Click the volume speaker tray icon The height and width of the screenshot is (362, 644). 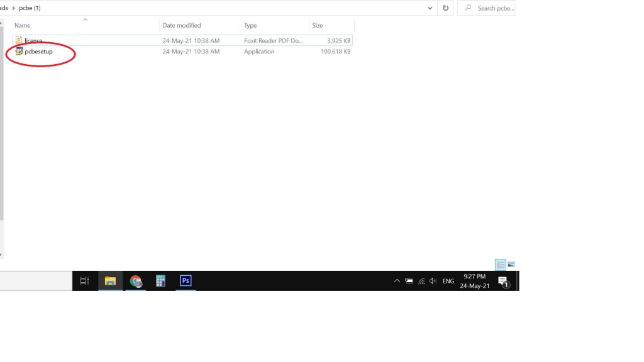pyautogui.click(x=433, y=281)
